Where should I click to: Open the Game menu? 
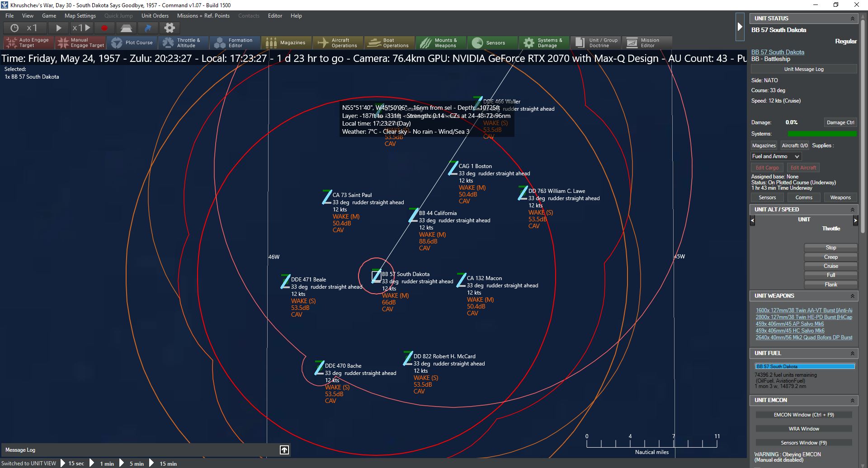[x=49, y=16]
